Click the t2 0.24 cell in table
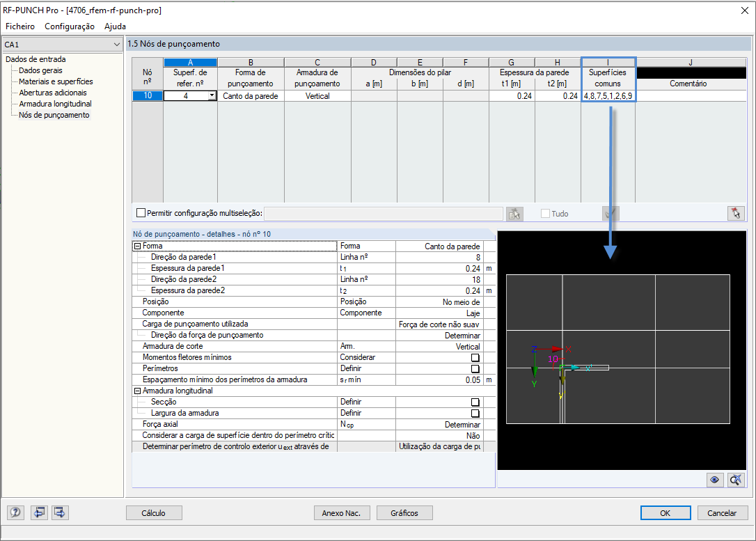The image size is (756, 541). click(x=558, y=96)
